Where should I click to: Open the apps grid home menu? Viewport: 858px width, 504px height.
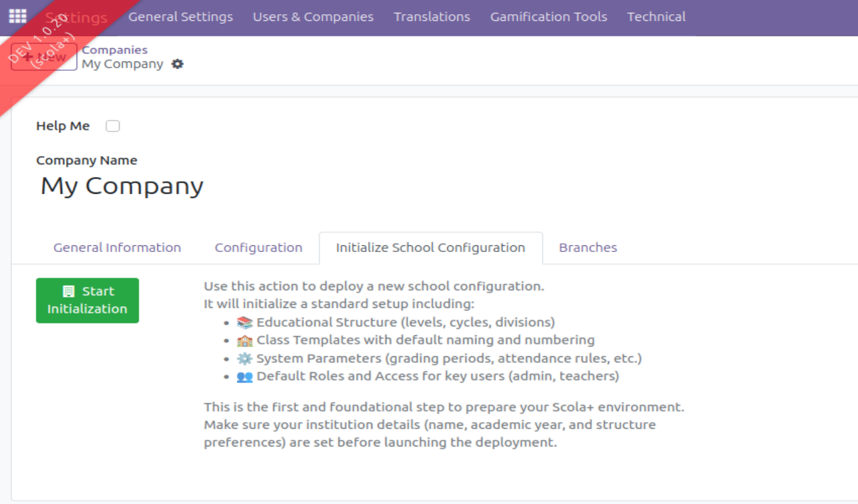[x=18, y=16]
